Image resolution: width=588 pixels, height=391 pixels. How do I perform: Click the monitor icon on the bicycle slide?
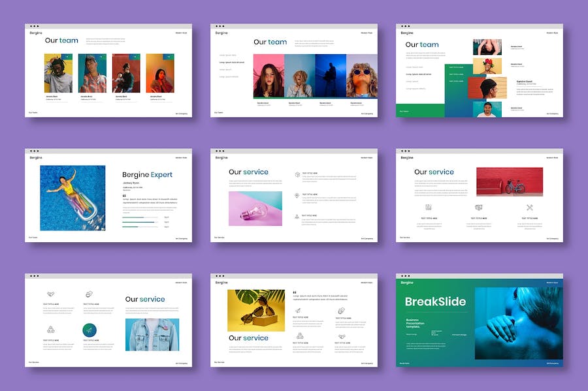479,208
